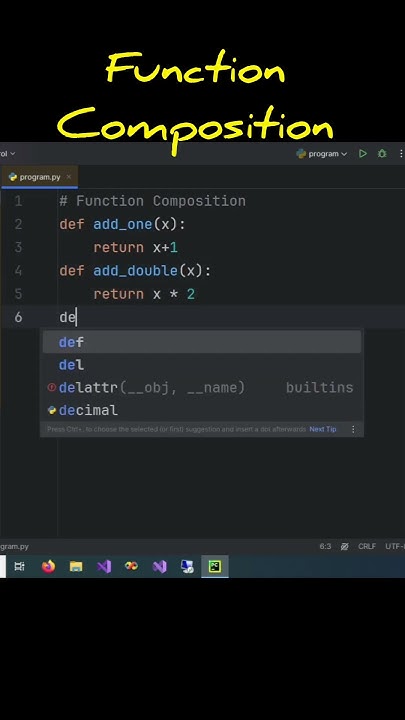This screenshot has height=720, width=405.
Task: Open the CRLF line separator selector
Action: [x=367, y=546]
